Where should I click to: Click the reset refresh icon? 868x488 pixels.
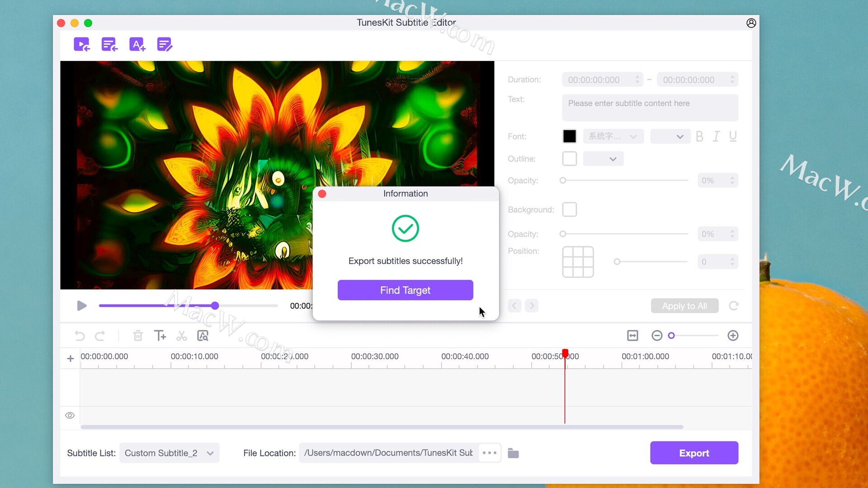(x=733, y=306)
